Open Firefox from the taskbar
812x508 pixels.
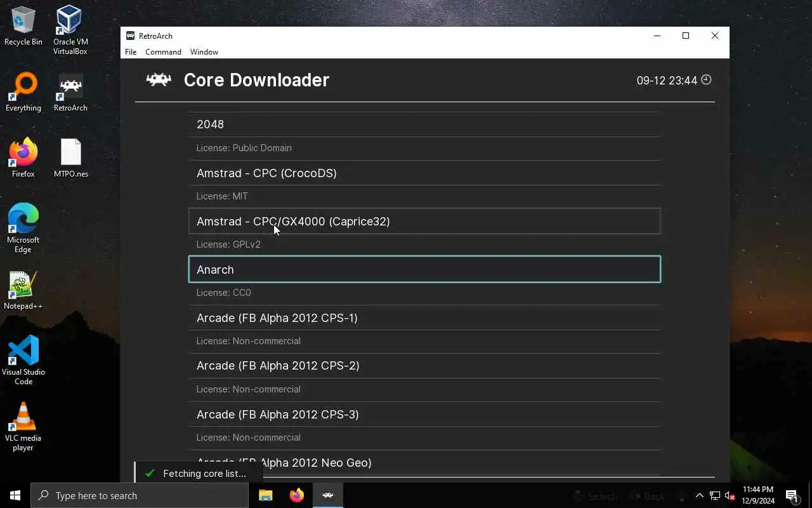tap(297, 495)
